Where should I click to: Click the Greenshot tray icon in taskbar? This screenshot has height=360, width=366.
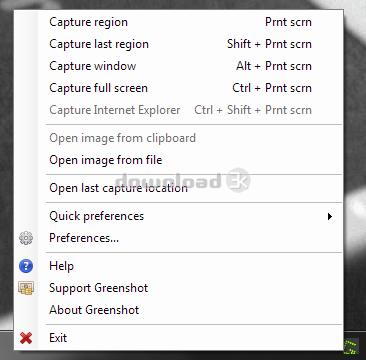(350, 347)
